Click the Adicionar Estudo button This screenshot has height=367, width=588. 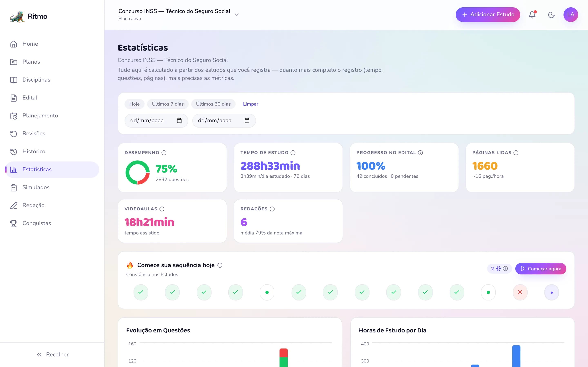488,14
